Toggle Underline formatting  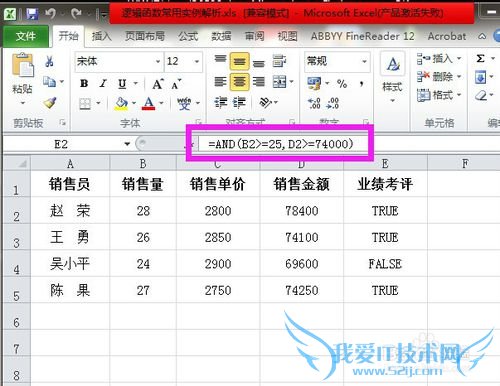coord(122,83)
